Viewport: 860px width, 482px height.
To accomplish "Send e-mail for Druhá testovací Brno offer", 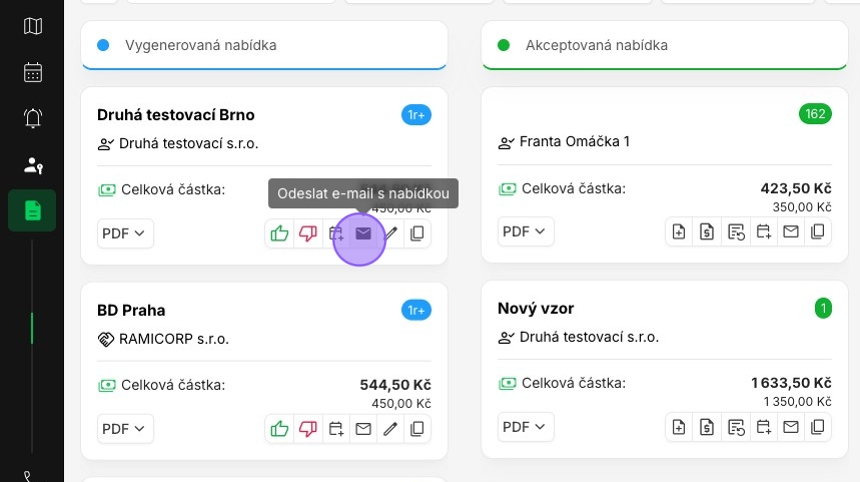I will click(x=363, y=233).
